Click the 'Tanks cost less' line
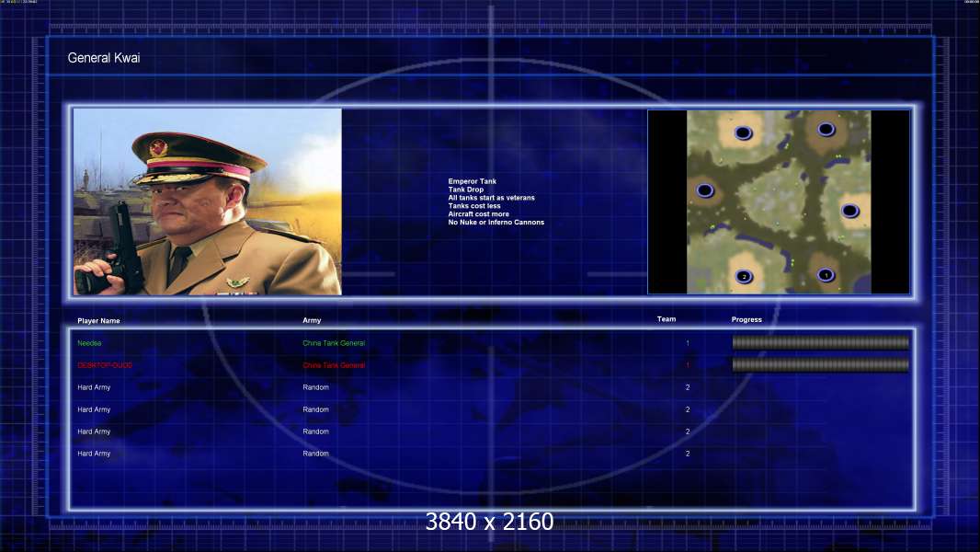The width and height of the screenshot is (980, 552). click(474, 206)
